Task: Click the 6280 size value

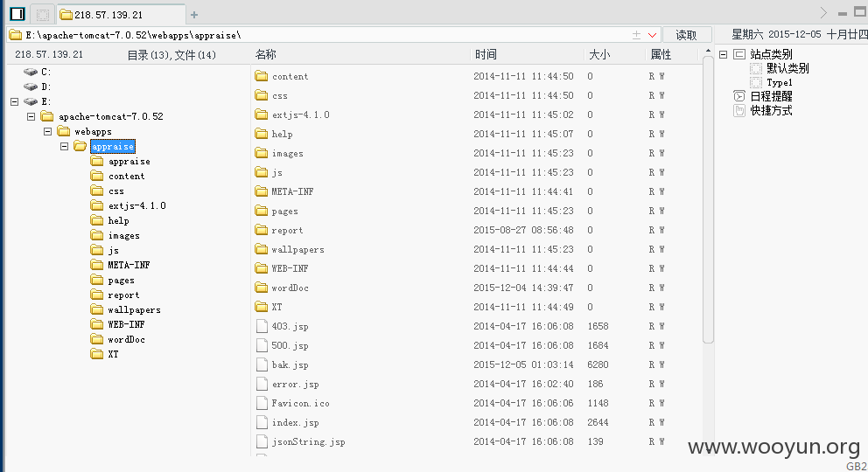Action: click(598, 364)
